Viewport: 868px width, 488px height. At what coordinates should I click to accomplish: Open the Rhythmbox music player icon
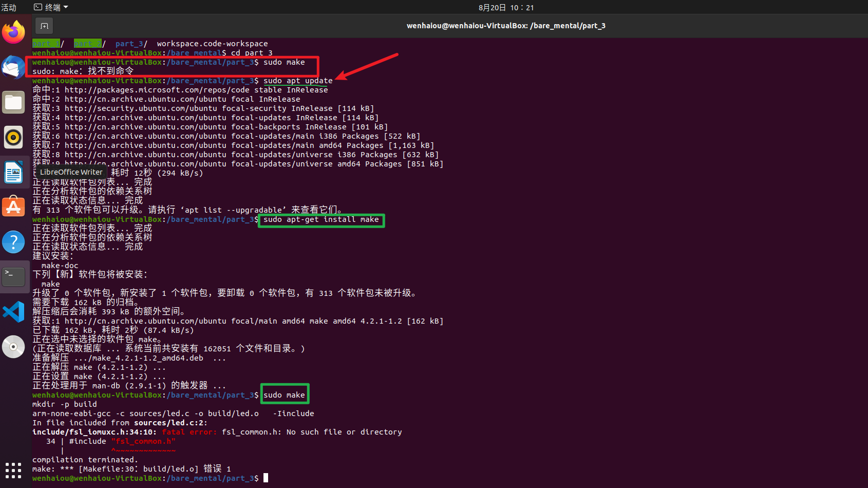tap(14, 137)
